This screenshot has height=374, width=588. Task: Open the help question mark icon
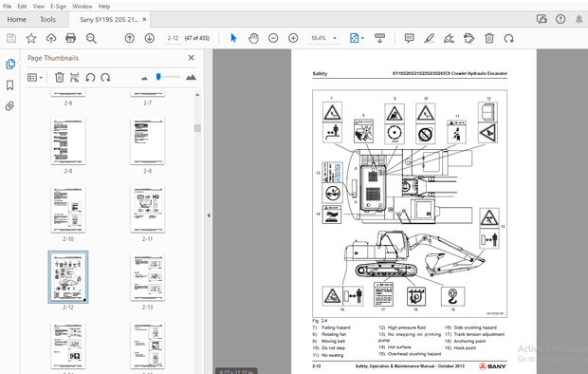point(560,19)
